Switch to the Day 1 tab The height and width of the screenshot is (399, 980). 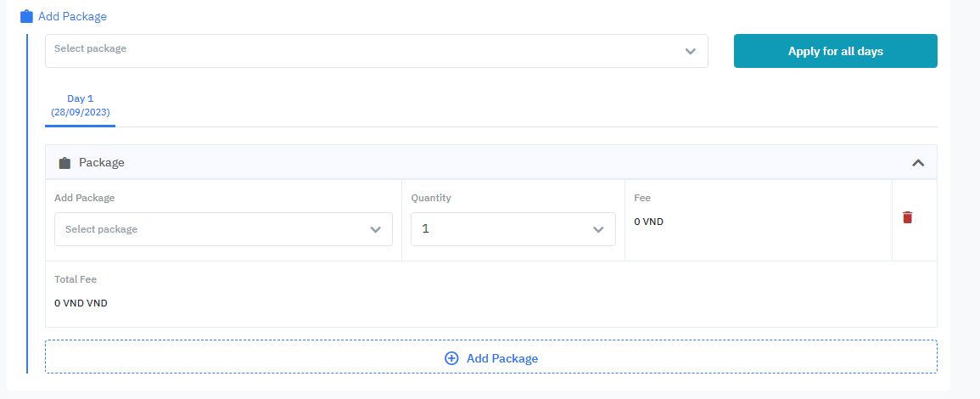point(80,99)
